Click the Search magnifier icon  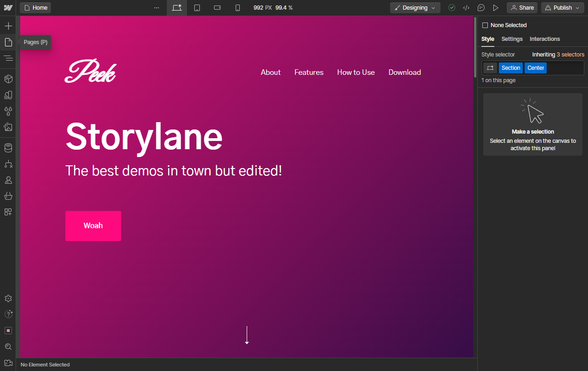(x=8, y=347)
